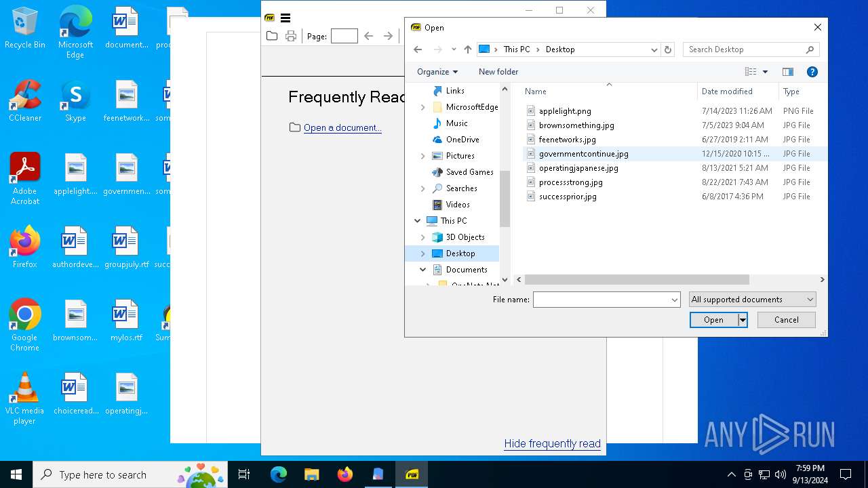
Task: Open Task View on taskbar
Action: 244,474
